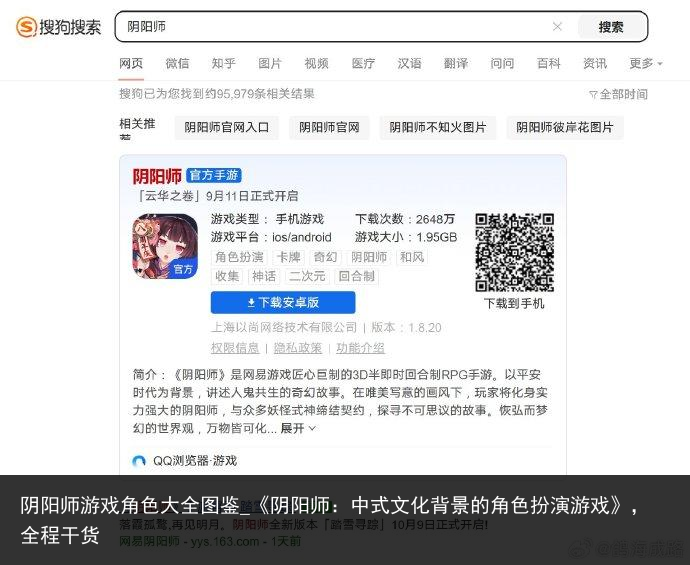Click the 下载到手机 label under QR code
This screenshot has width=690, height=565.
514,304
